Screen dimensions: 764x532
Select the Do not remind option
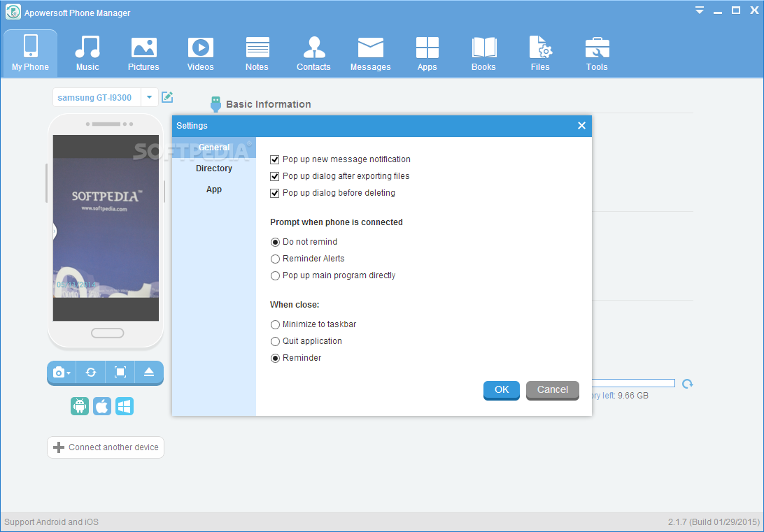pyautogui.click(x=275, y=242)
